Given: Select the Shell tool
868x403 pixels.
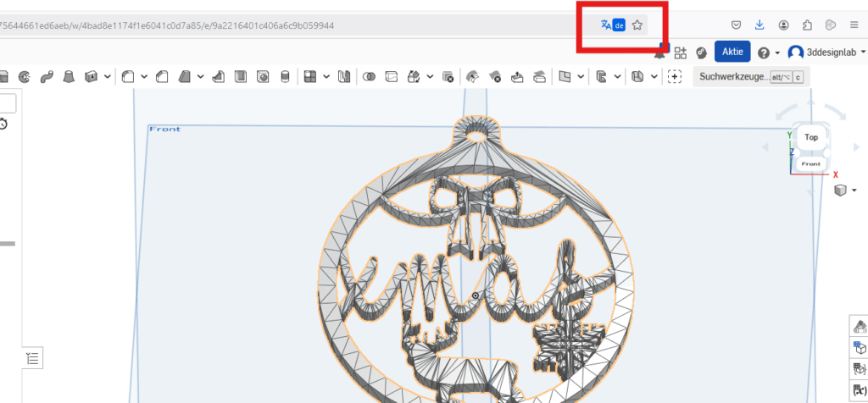Looking at the screenshot, I should pos(241,77).
